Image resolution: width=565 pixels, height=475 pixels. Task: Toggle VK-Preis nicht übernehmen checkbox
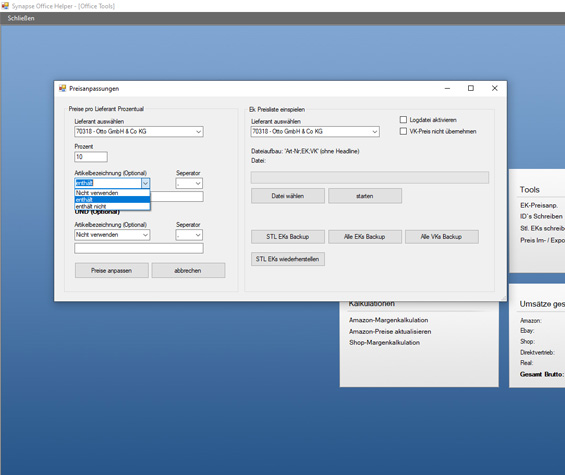click(x=403, y=131)
